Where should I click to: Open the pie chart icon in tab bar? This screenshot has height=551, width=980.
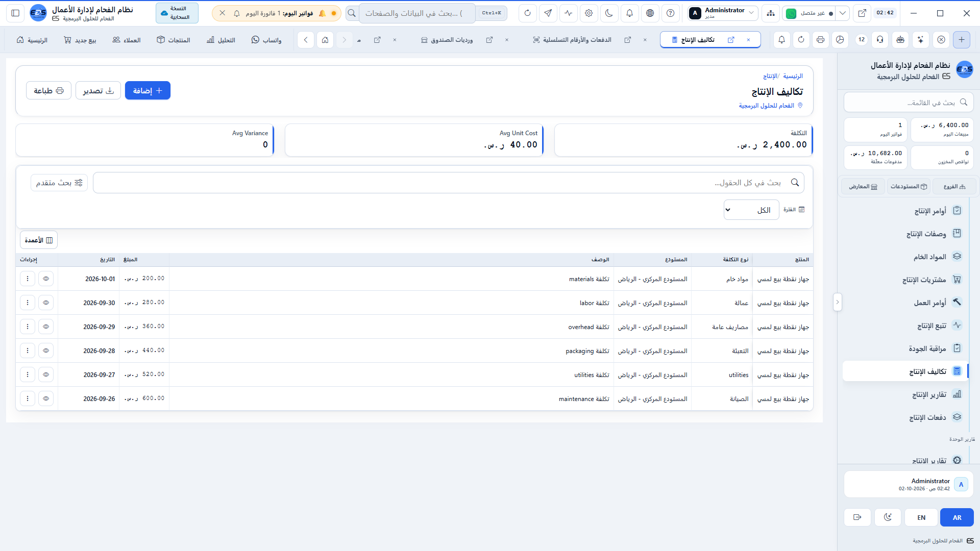840,40
